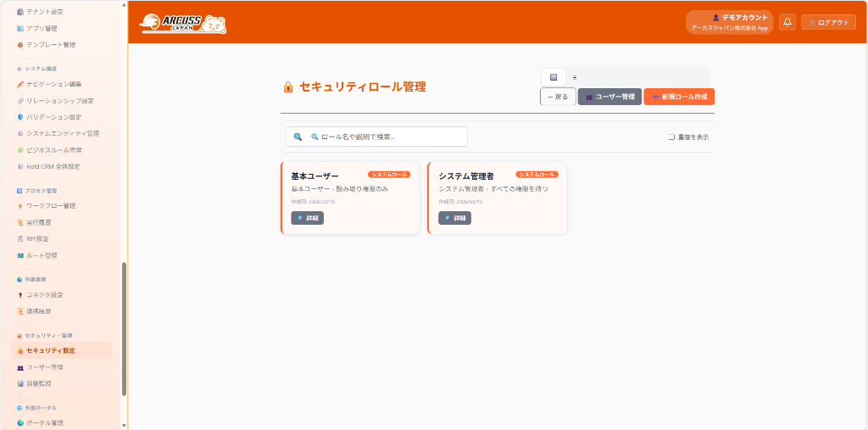
Task: Open リレーションシップ設定 link item
Action: point(55,101)
